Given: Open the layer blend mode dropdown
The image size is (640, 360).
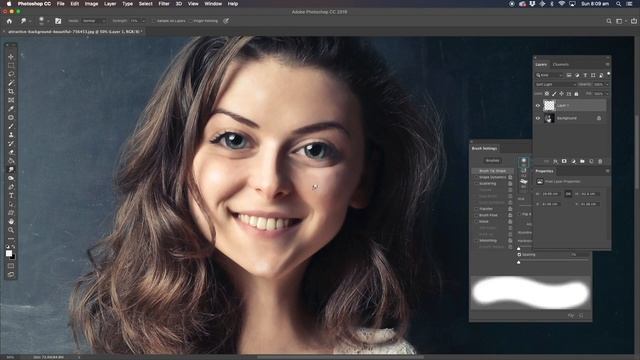Looking at the screenshot, I should point(556,84).
